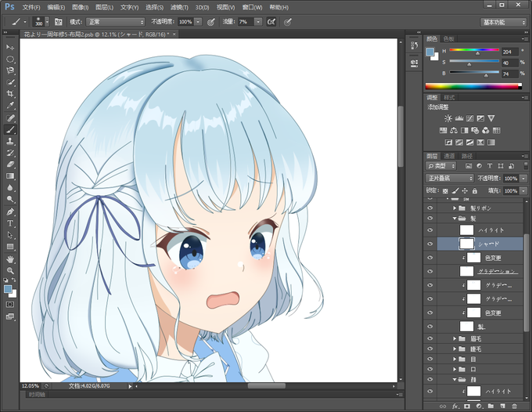Image resolution: width=532 pixels, height=412 pixels.
Task: Expand the 目 group
Action: coord(455,359)
